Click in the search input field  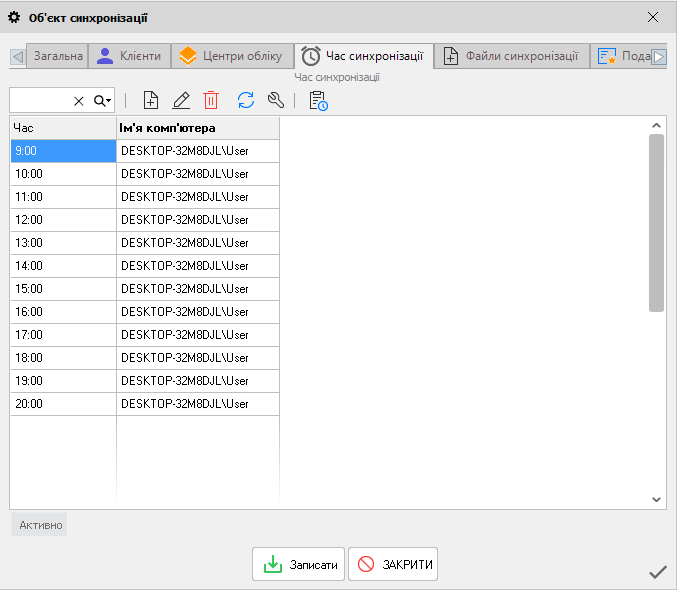(40, 101)
